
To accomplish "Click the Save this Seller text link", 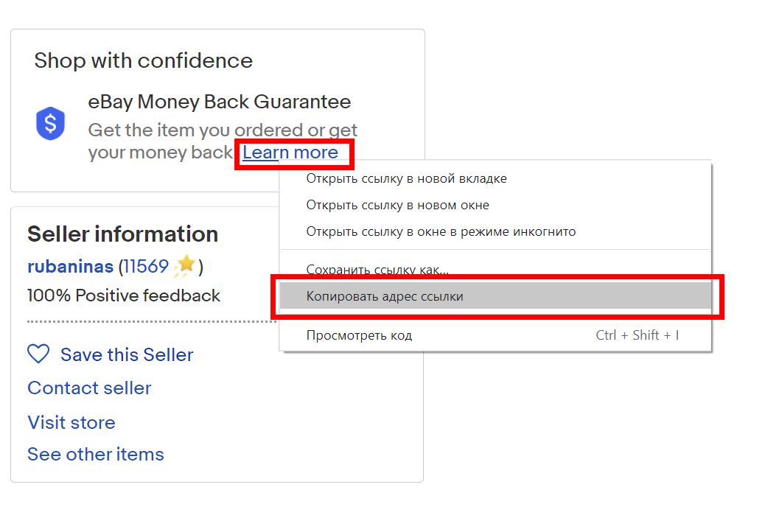I will tap(127, 354).
